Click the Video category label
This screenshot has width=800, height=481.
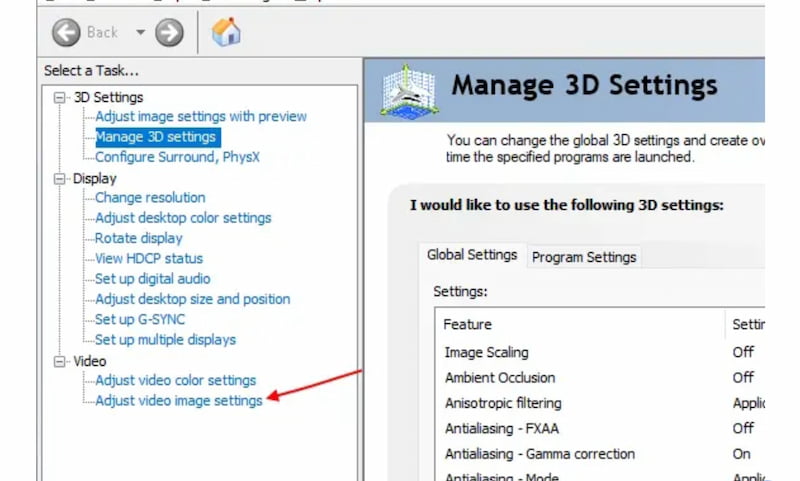pyautogui.click(x=90, y=362)
